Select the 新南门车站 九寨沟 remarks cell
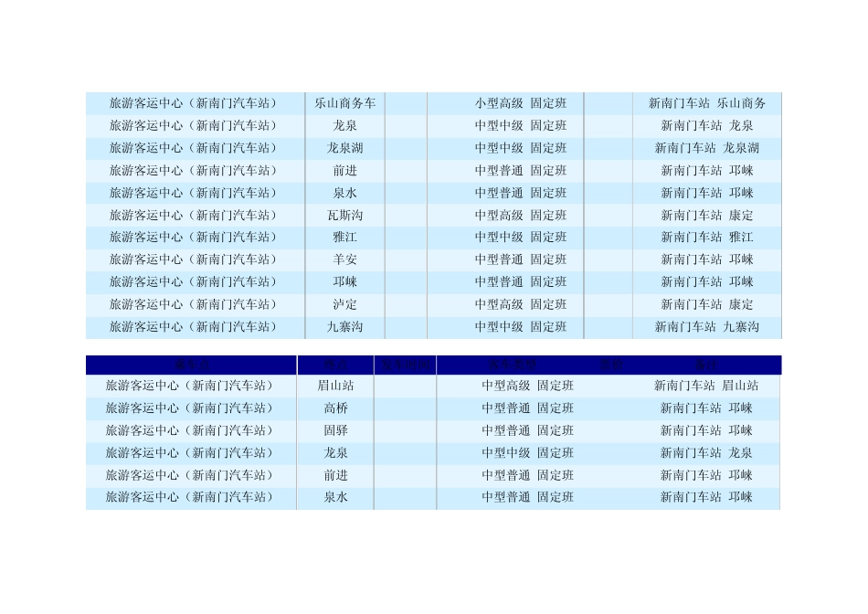Viewport: 868px width, 614px height. pos(707,327)
